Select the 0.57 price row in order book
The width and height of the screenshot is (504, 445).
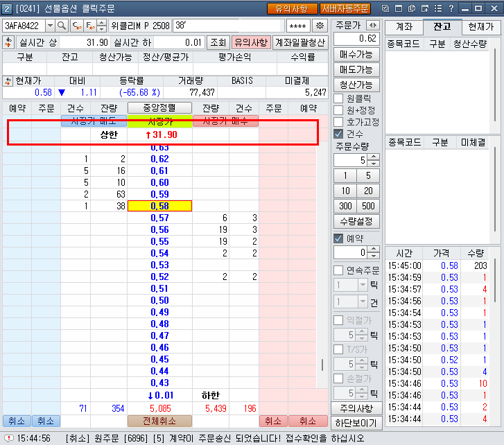pyautogui.click(x=159, y=218)
